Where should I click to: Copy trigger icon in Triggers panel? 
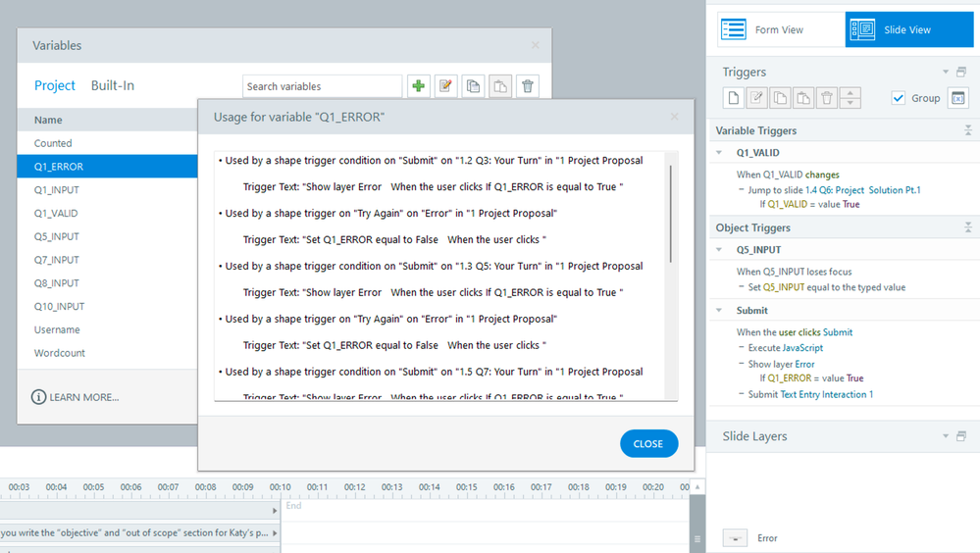[x=780, y=98]
